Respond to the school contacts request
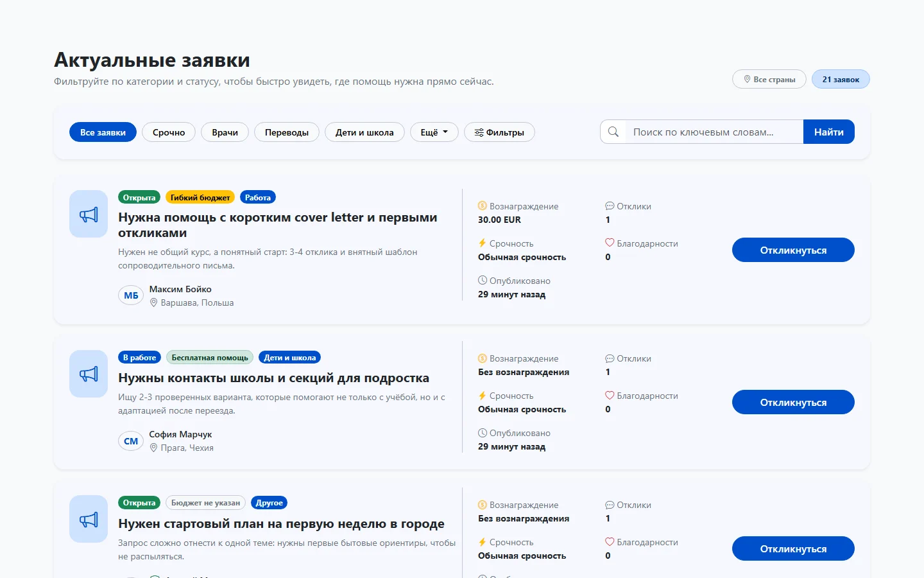The height and width of the screenshot is (578, 924). 793,402
